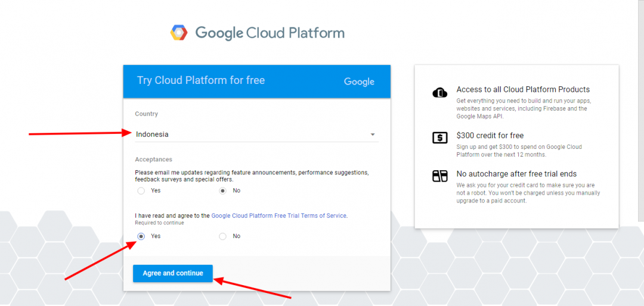Click the Google Cloud Platform hexagon logo

coord(179,33)
